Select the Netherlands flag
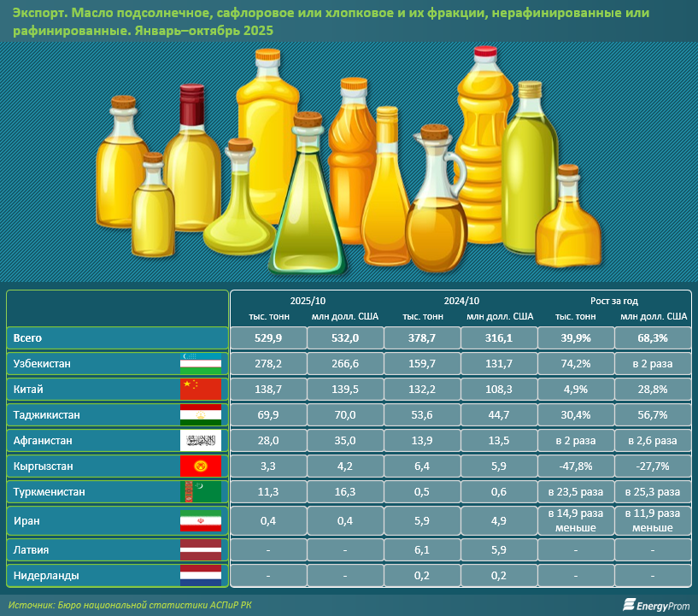The width and height of the screenshot is (698, 616). [201, 576]
